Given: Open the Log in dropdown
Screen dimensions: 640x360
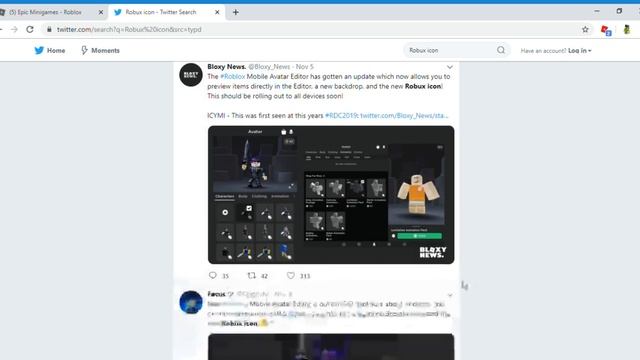Looking at the screenshot, I should (x=580, y=51).
